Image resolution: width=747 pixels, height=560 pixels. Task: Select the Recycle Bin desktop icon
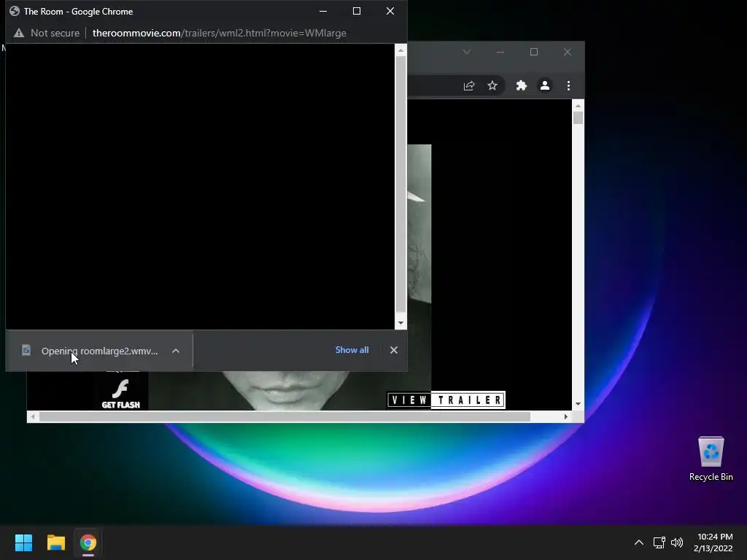point(711,459)
